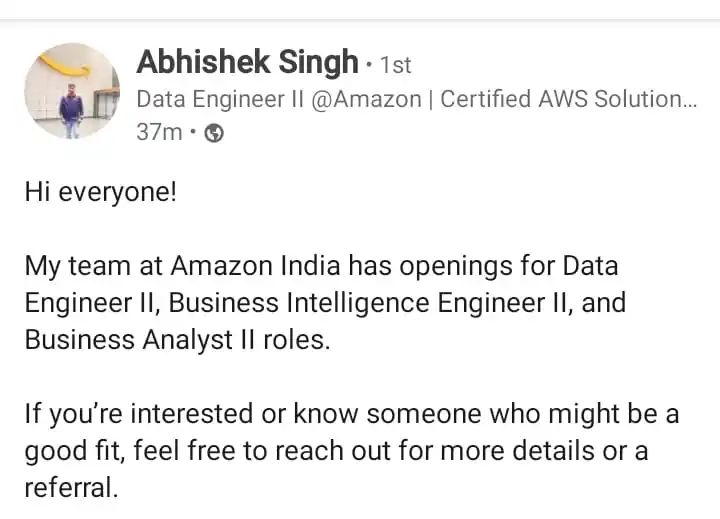This screenshot has width=720, height=519.
Task: Click 'Data Engineer II' at the headline start
Action: pos(220,99)
